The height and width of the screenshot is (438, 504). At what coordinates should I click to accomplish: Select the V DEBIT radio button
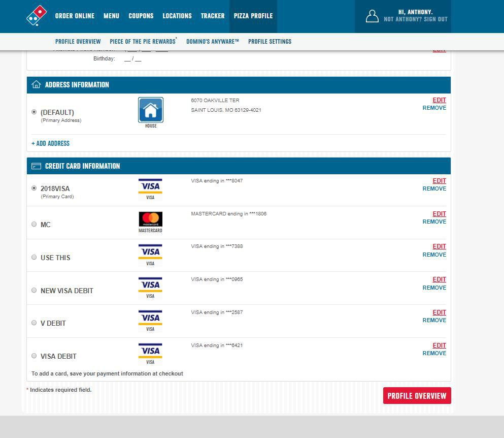34,323
